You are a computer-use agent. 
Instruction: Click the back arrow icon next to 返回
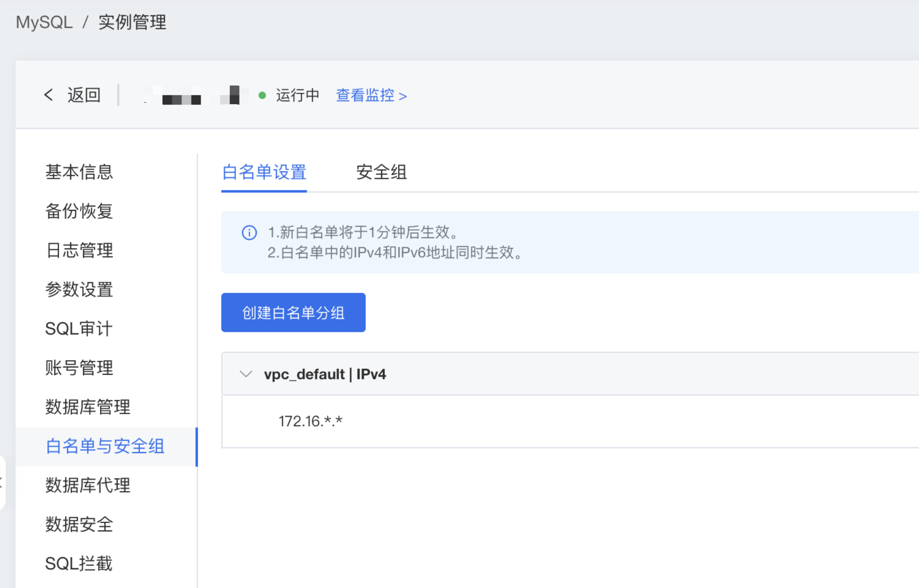tap(49, 95)
